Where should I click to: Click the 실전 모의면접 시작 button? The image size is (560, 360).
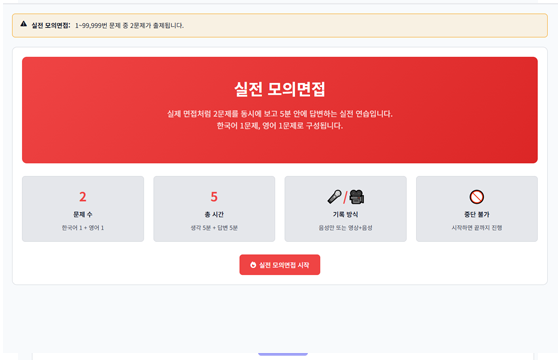(280, 265)
